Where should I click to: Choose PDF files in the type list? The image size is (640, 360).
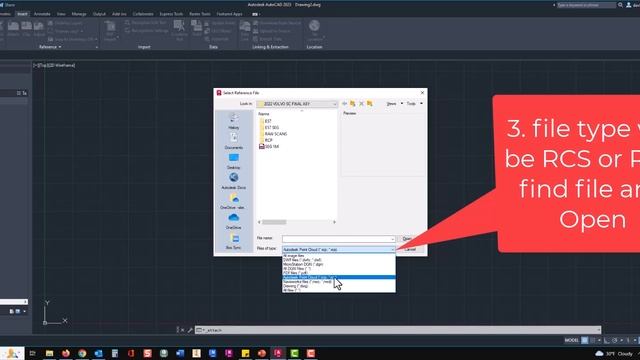(339, 273)
